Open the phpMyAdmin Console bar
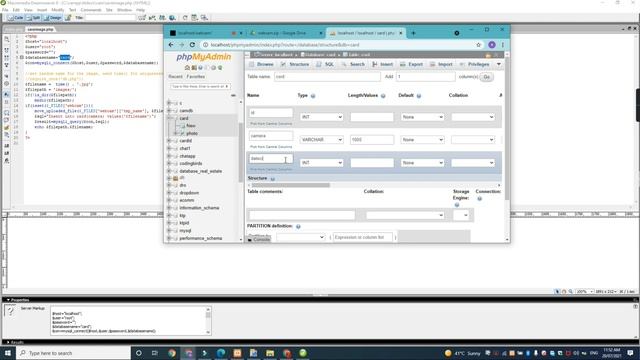 (x=259, y=240)
